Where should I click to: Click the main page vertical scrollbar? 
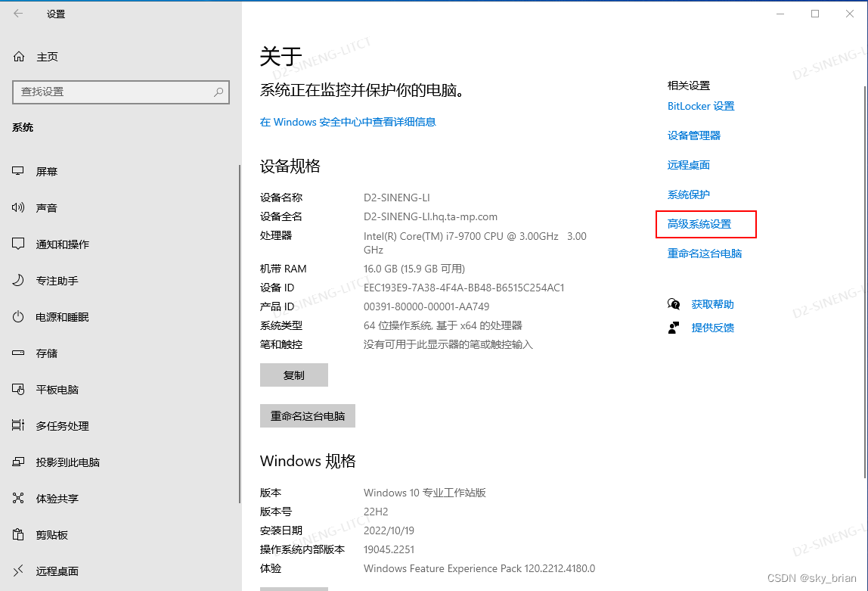pyautogui.click(x=865, y=282)
